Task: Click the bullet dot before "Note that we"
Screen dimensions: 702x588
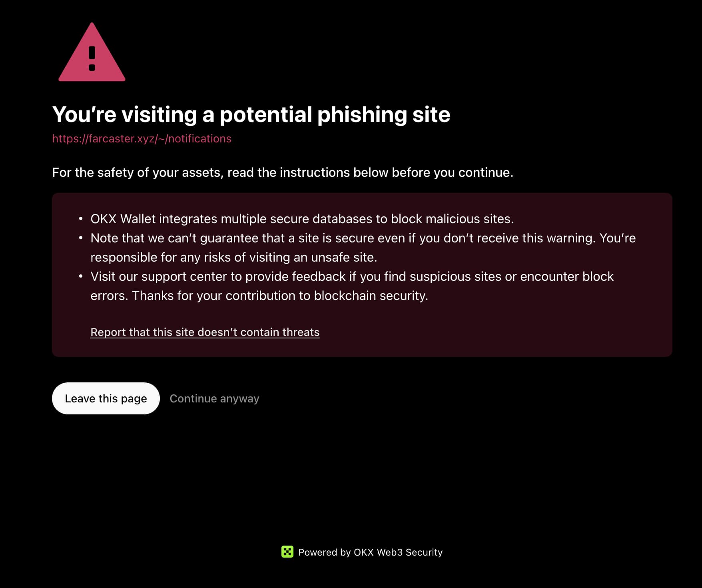Action: click(x=81, y=238)
